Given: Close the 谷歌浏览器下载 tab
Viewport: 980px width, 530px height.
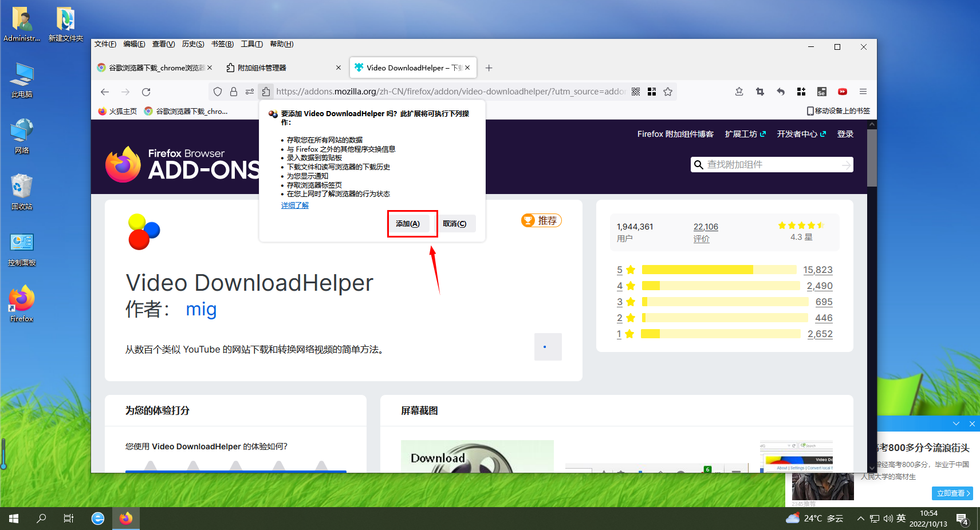Looking at the screenshot, I should [x=210, y=68].
